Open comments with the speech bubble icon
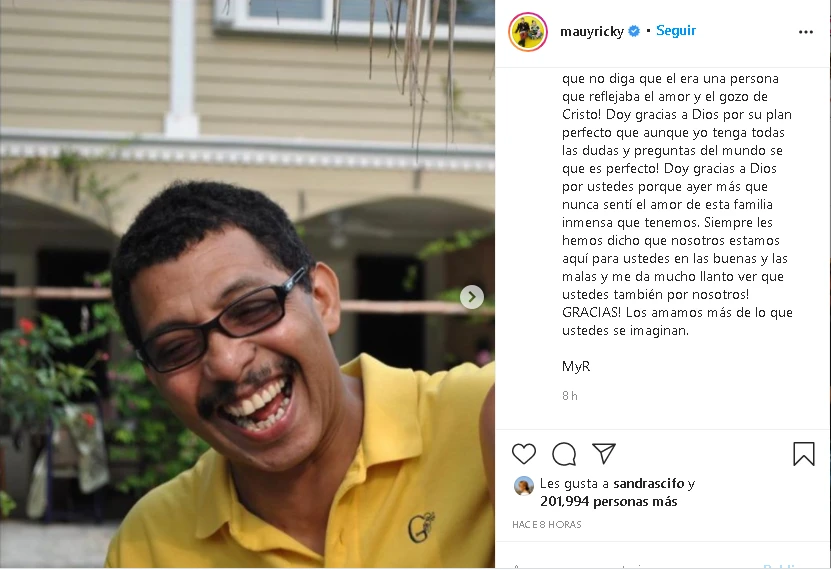 point(564,454)
